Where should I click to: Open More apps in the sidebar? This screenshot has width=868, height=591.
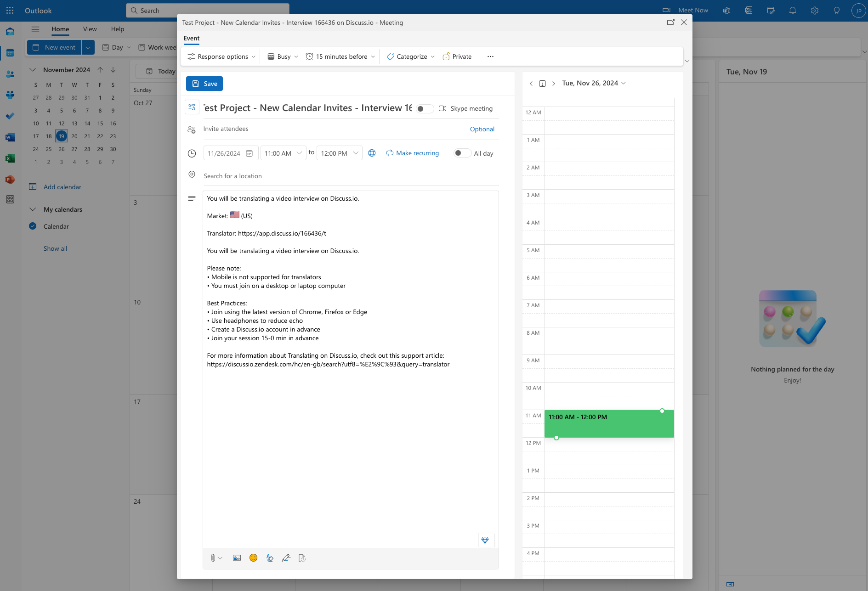(10, 199)
